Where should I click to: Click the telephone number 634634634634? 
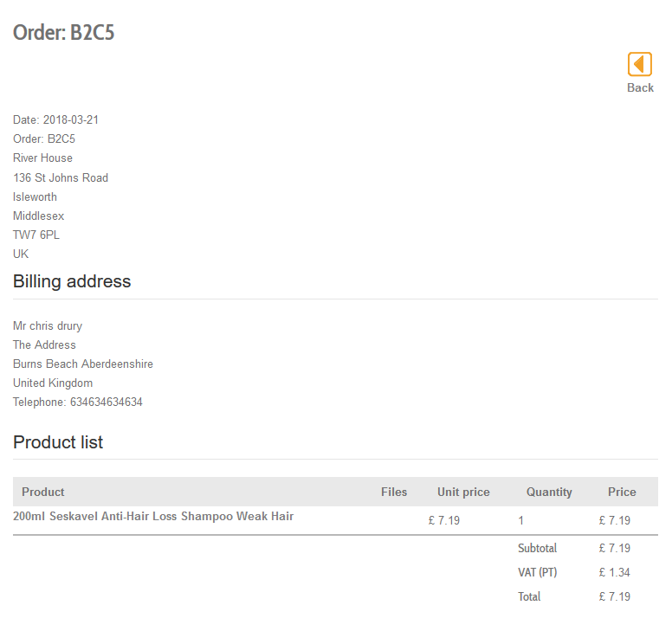point(106,402)
